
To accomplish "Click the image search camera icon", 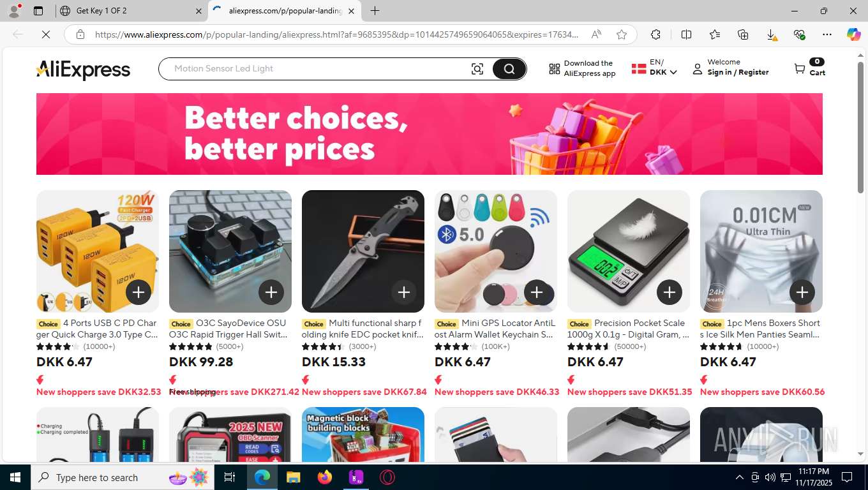I will pyautogui.click(x=477, y=69).
